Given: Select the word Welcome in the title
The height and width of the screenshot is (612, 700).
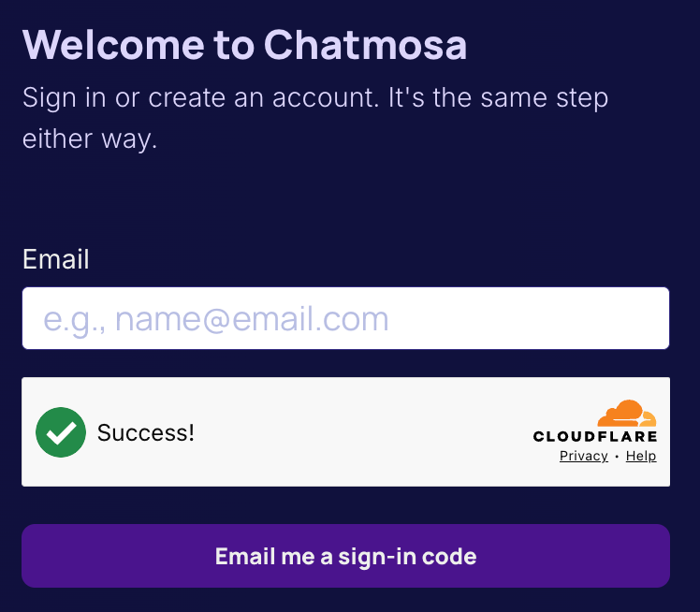Looking at the screenshot, I should click(x=113, y=45).
